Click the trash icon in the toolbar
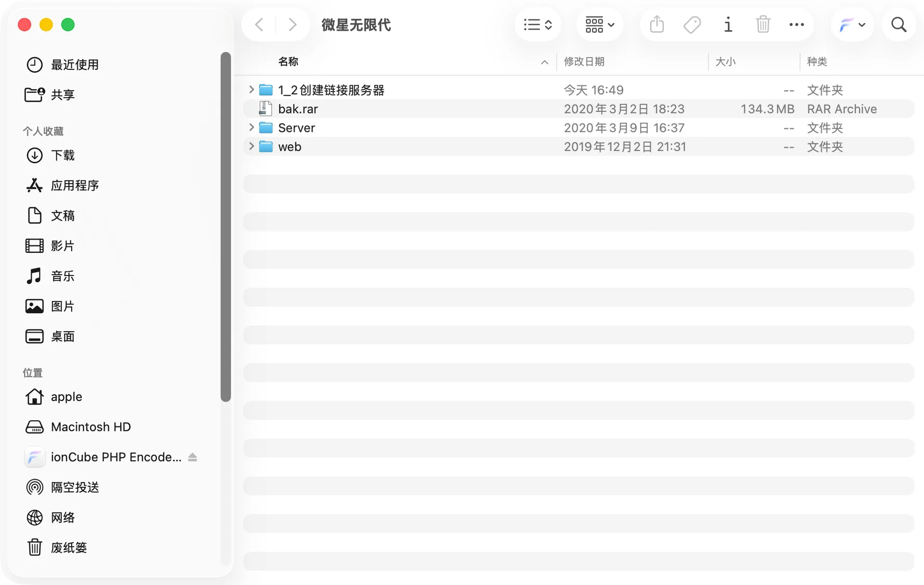 point(763,25)
